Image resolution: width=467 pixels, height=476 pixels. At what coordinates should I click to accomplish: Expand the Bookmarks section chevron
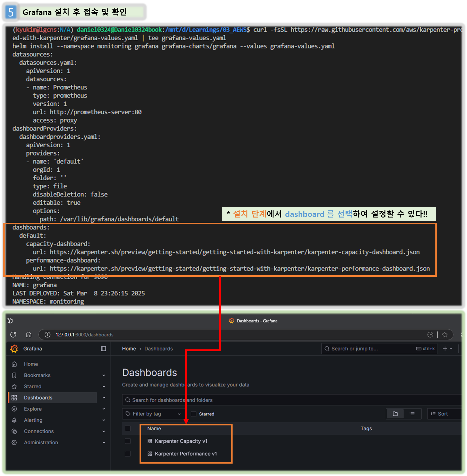pos(104,375)
